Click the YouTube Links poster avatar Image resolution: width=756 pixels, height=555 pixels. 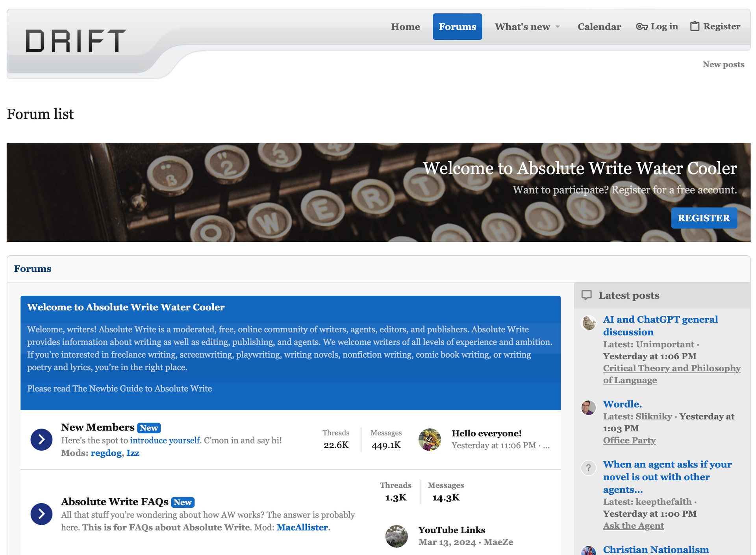397,536
